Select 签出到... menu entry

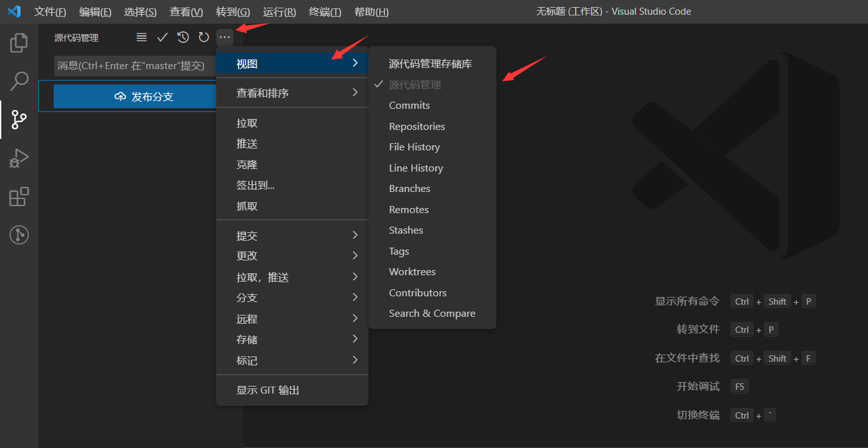[292, 185]
